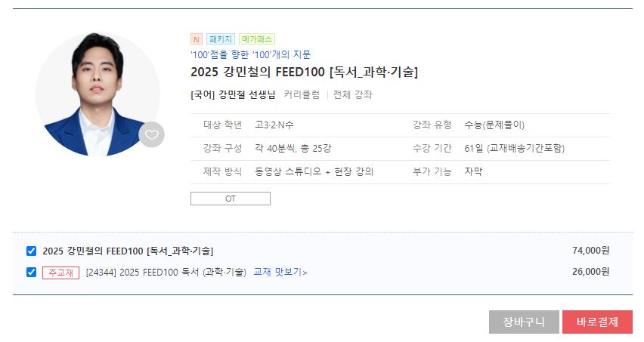Click the orange N new badge
Screen dimensions: 644x342
tap(197, 39)
